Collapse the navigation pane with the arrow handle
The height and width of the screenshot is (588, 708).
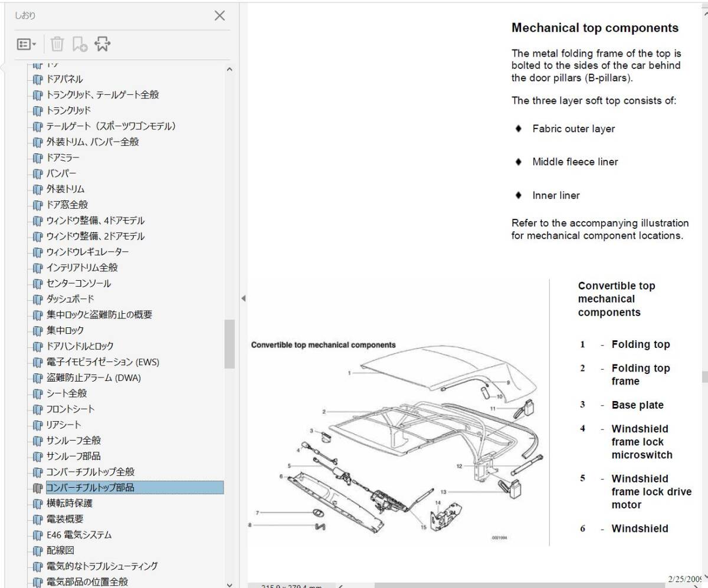243,298
